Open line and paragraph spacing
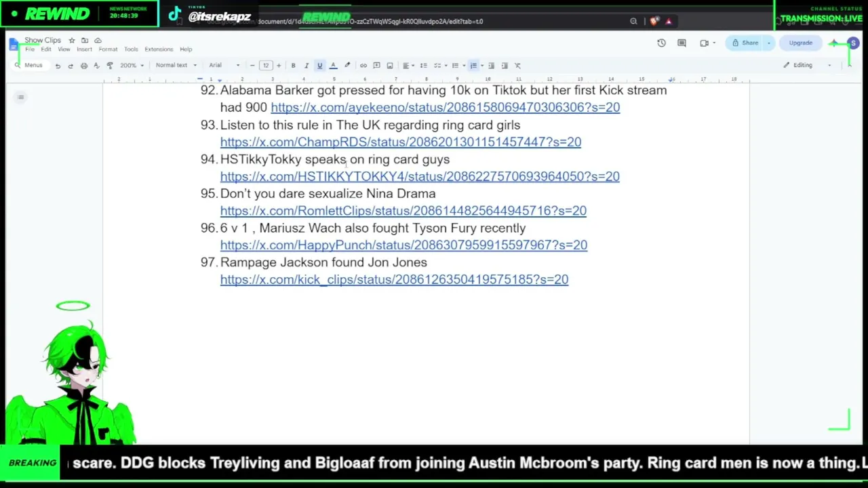Image resolution: width=868 pixels, height=488 pixels. point(424,66)
